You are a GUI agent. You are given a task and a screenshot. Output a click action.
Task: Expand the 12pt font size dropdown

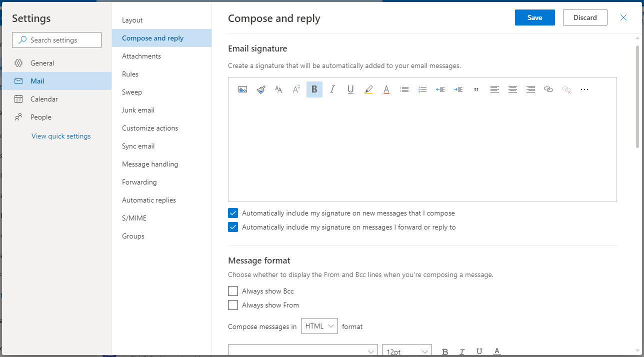tap(406, 351)
